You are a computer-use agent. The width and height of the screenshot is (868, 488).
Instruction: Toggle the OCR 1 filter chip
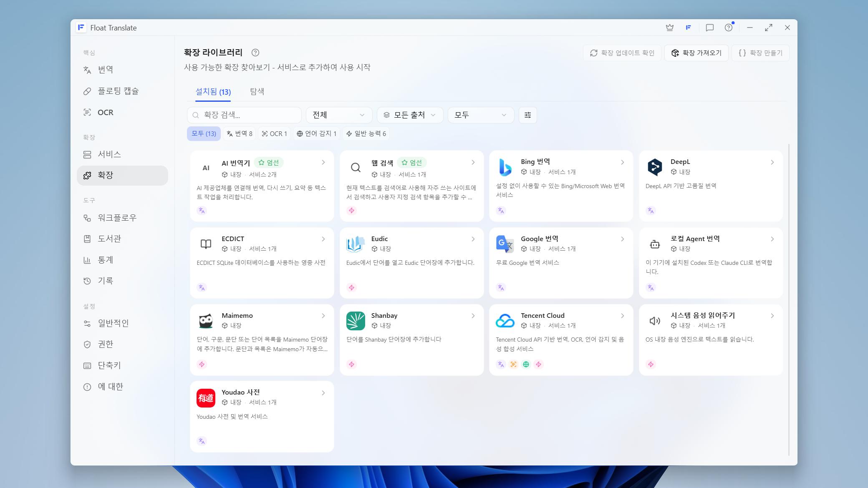(274, 133)
